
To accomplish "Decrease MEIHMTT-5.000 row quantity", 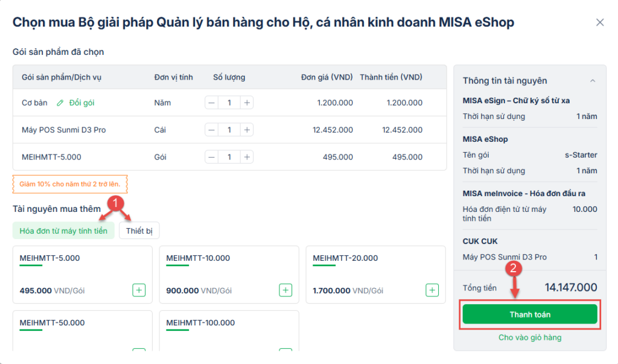I will click(x=211, y=157).
